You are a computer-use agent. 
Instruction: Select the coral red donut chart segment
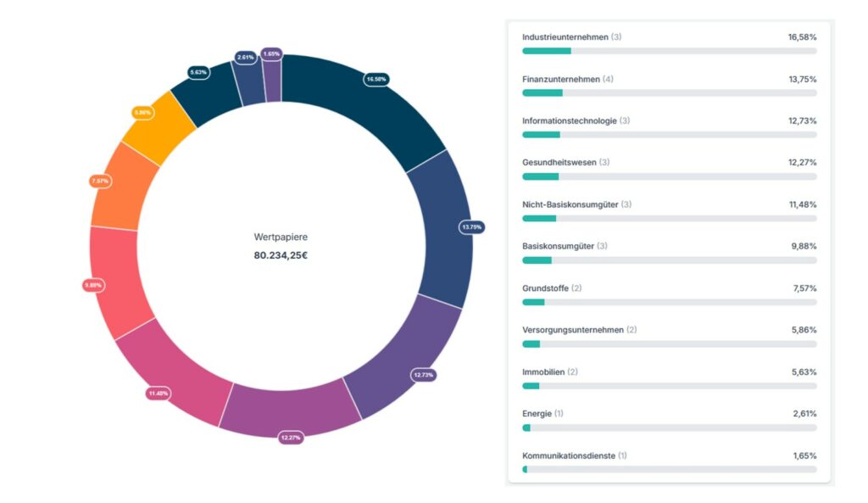coord(119,280)
